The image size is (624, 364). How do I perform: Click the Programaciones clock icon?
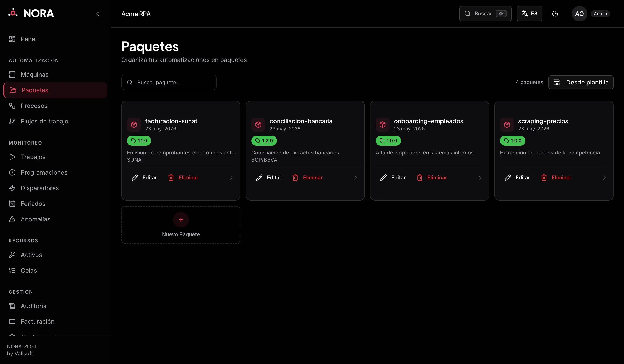[x=12, y=173]
